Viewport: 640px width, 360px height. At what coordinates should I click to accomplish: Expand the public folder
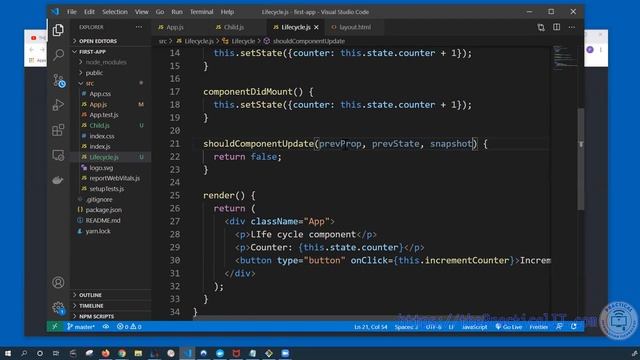pos(111,73)
